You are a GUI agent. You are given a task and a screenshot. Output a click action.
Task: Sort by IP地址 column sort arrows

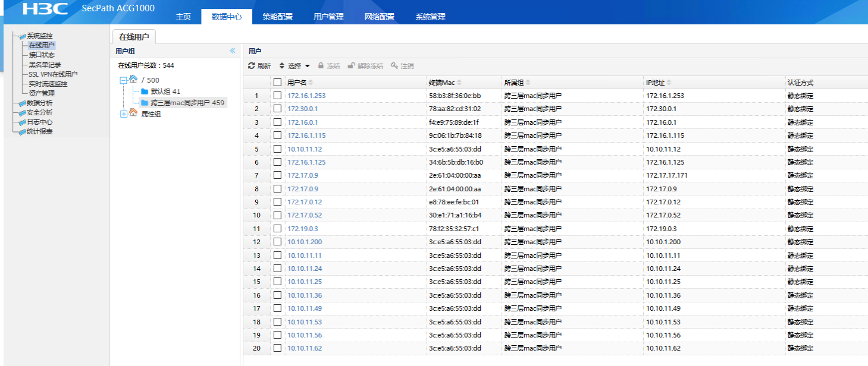coord(669,83)
